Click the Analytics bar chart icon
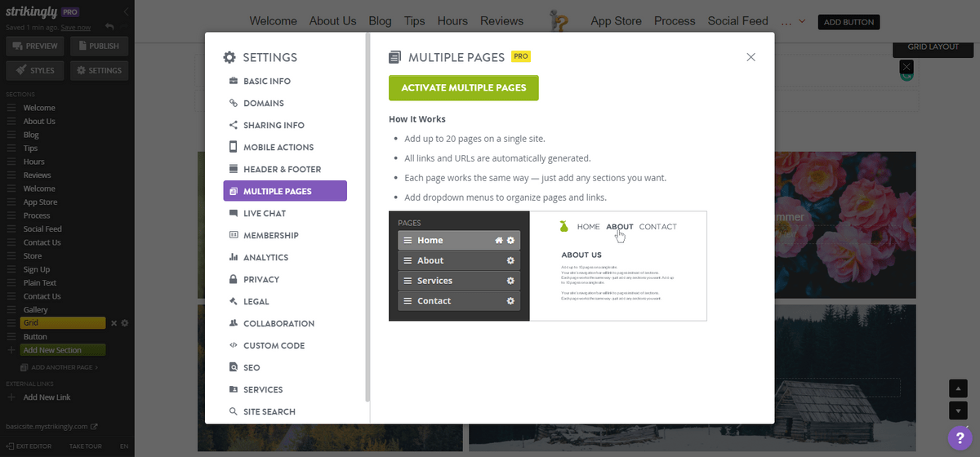The image size is (980, 457). 234,257
